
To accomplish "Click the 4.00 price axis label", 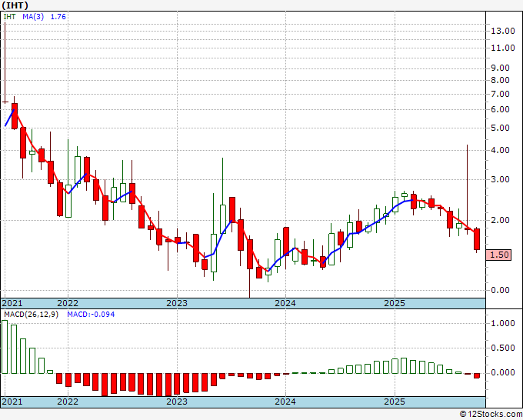I will (x=501, y=151).
